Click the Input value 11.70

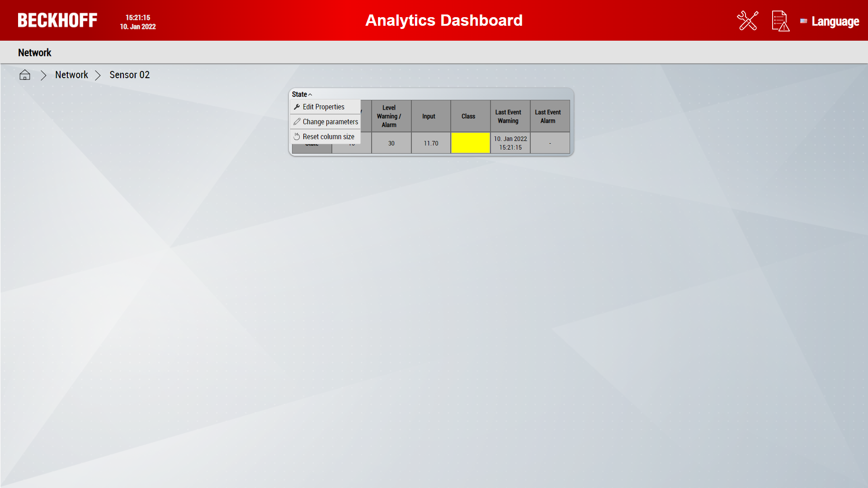click(x=431, y=143)
